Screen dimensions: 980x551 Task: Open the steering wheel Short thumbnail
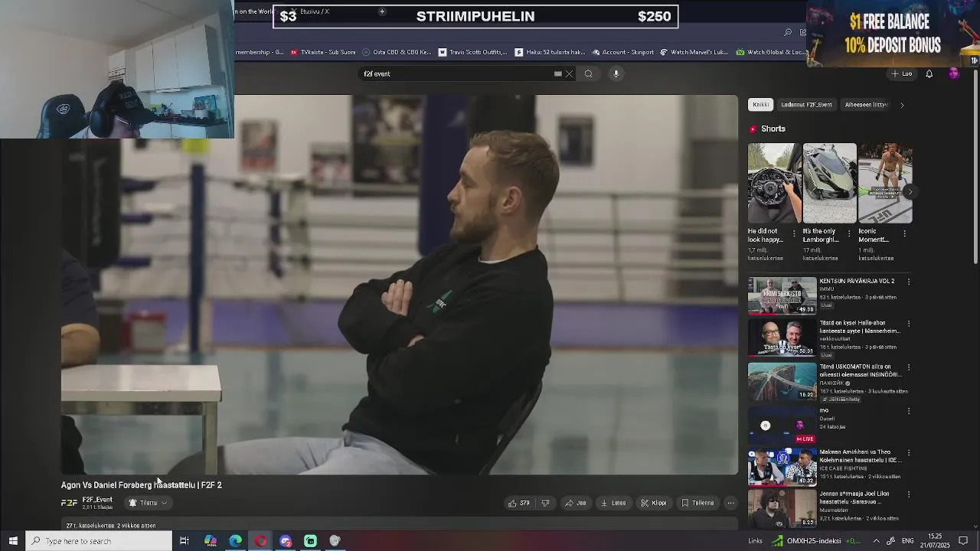pos(775,183)
